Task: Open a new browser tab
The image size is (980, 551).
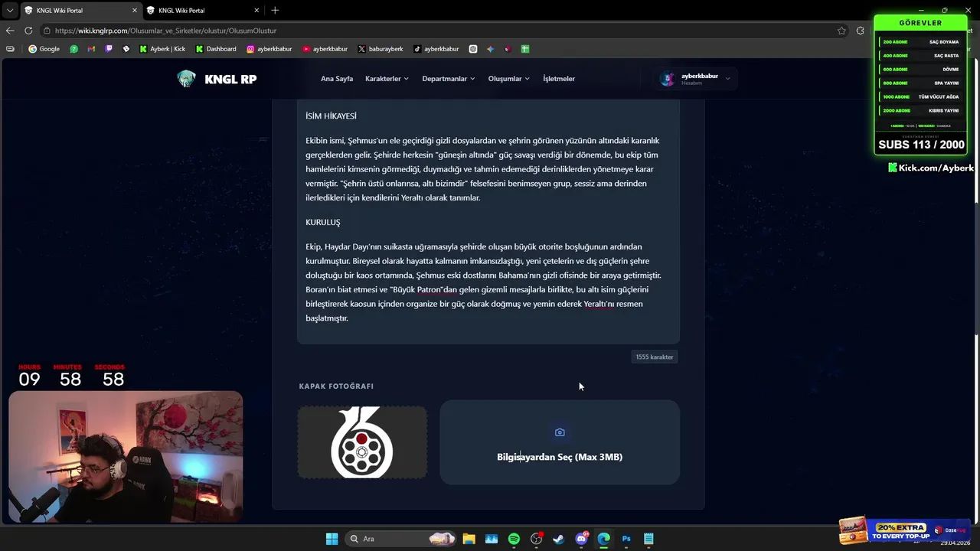Action: coord(275,10)
